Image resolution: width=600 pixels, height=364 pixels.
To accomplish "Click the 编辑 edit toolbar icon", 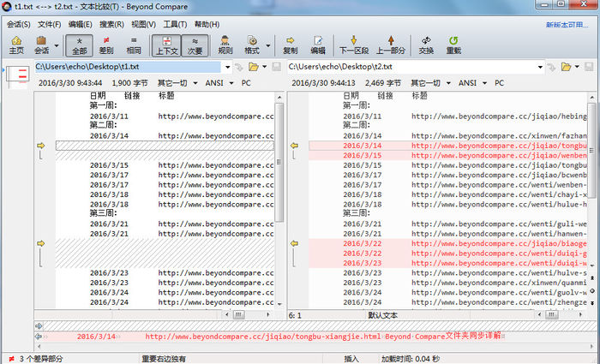I will (318, 45).
